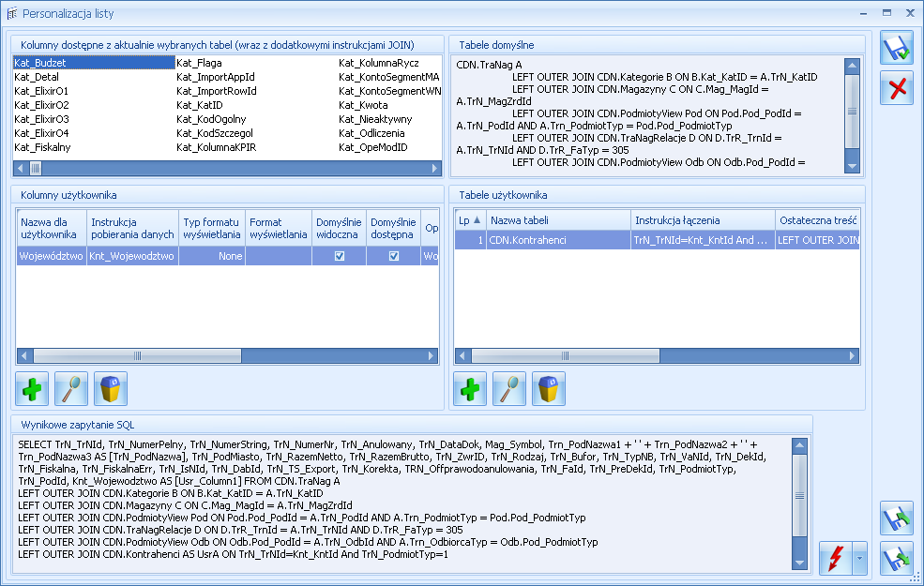Click Knt_Województwo instruction cell
924x586 pixels.
click(132, 256)
